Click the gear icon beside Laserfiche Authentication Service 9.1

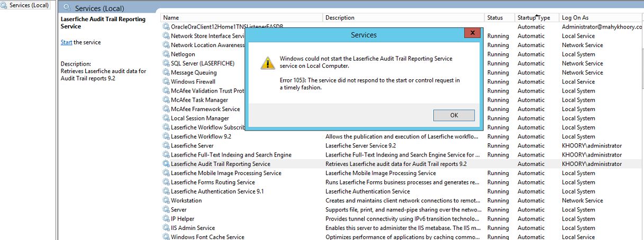[x=166, y=191]
